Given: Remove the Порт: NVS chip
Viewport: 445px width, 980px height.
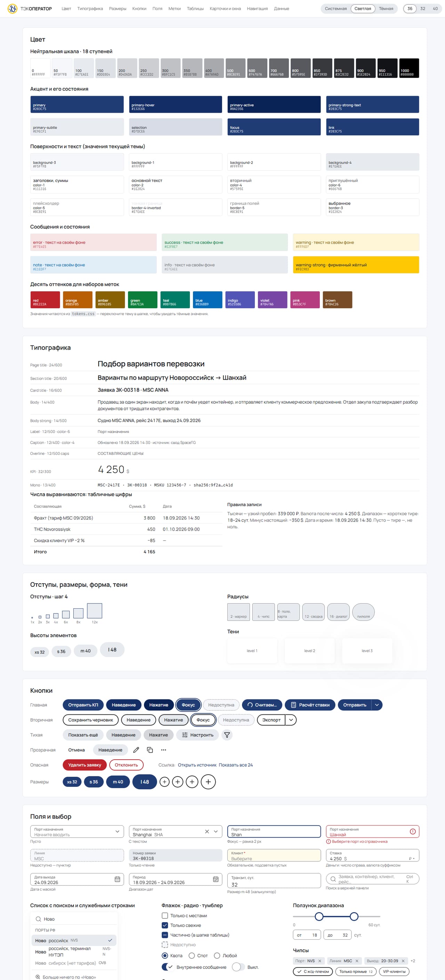Looking at the screenshot, I should 319,961.
